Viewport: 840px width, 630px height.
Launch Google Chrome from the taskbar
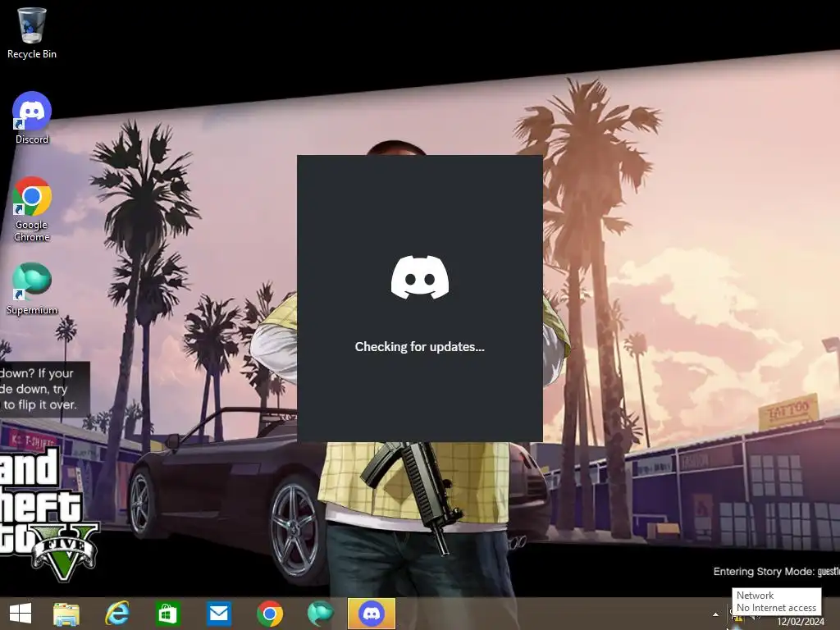[269, 614]
